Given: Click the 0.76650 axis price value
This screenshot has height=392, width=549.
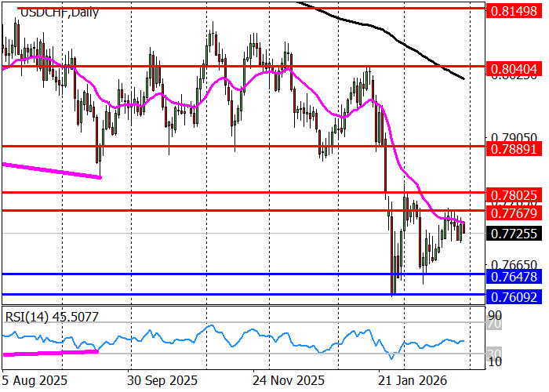Looking at the screenshot, I should tap(514, 265).
